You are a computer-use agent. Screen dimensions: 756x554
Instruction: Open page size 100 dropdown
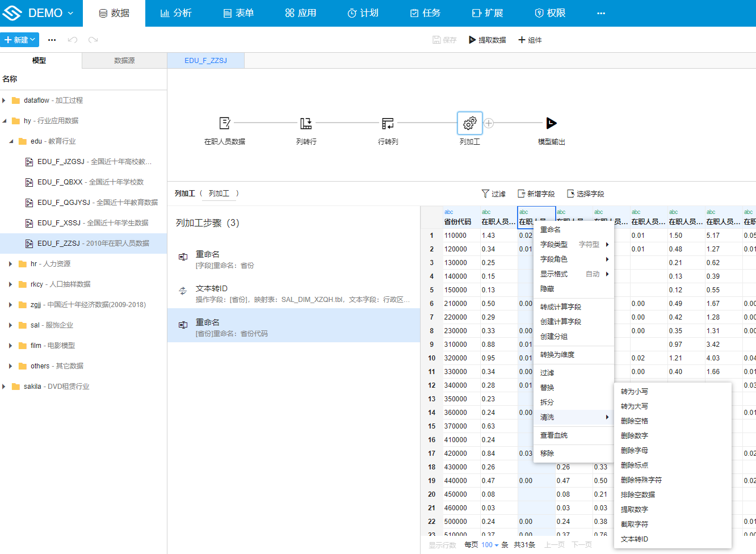pos(489,545)
